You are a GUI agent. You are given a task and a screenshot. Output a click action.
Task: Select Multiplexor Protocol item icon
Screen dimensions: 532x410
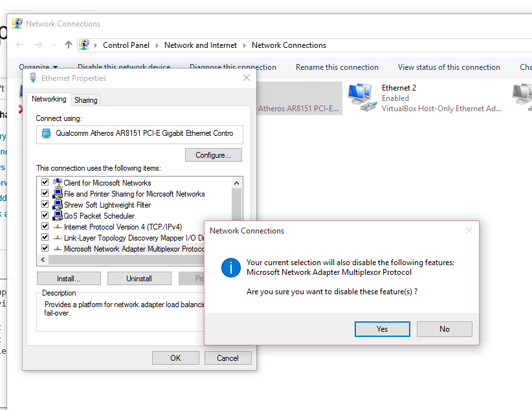58,248
